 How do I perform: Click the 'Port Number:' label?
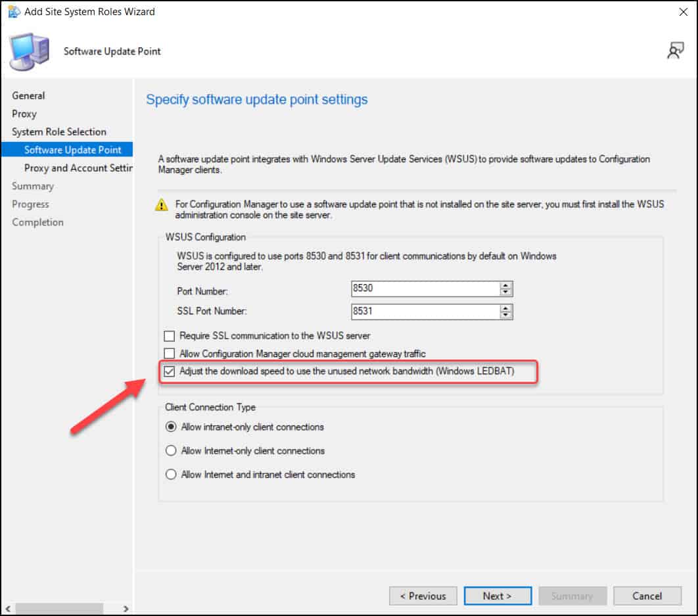202,291
